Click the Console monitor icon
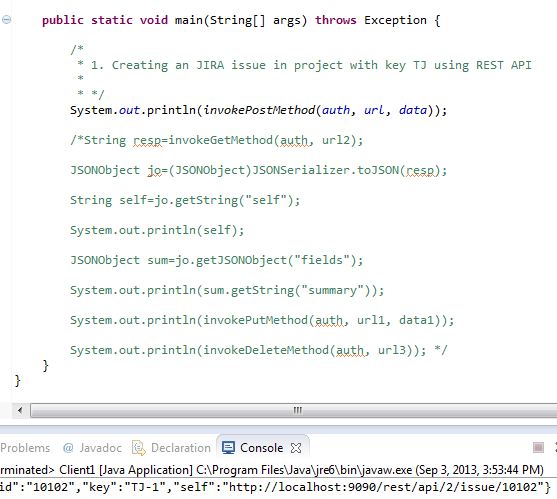This screenshot has height=499, width=557. click(228, 448)
